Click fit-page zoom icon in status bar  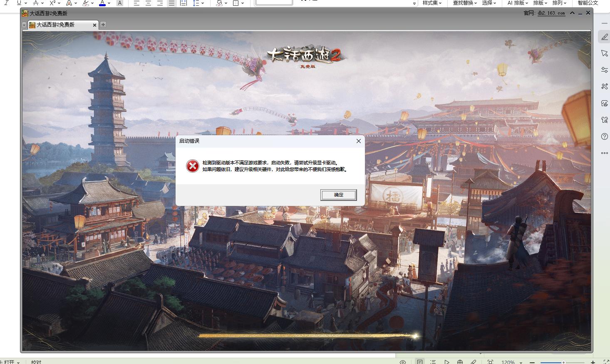coord(490,362)
